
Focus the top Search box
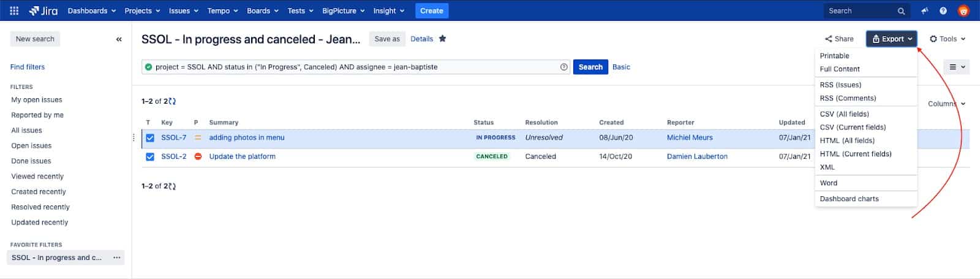point(867,11)
